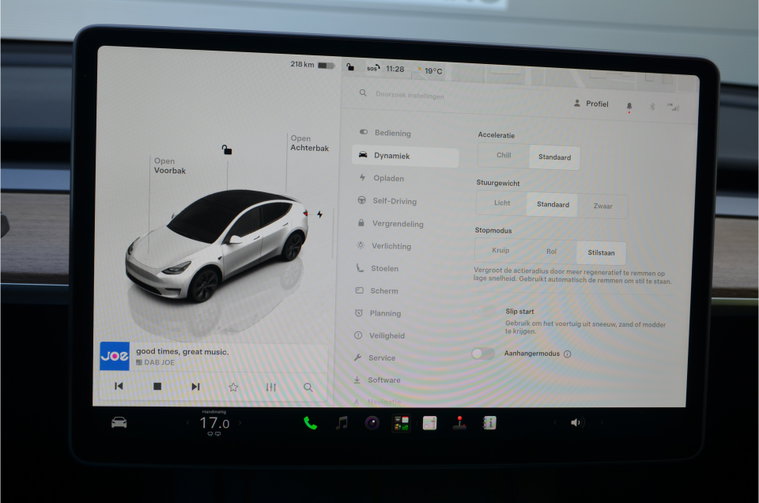Open the app launcher grid icon
Image resolution: width=759 pixels, height=503 pixels.
(401, 424)
